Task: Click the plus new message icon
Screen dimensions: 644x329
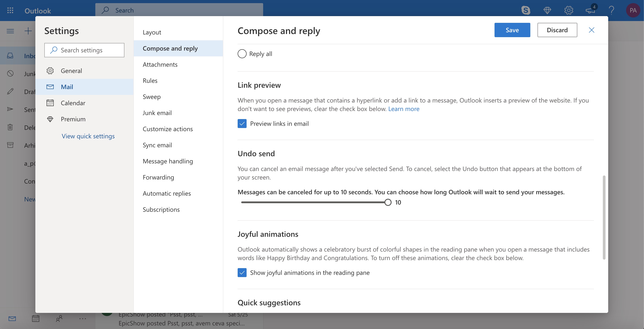Action: point(28,31)
